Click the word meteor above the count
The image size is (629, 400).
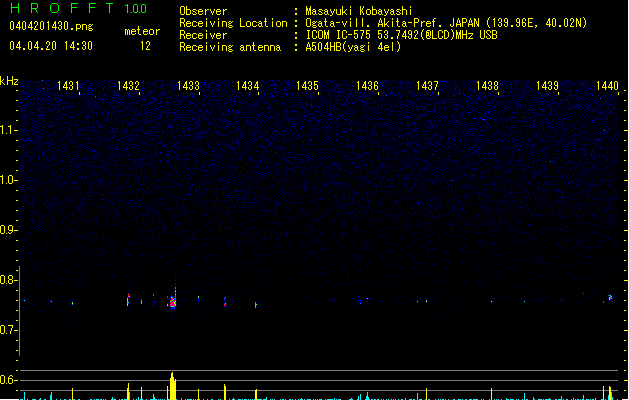point(142,31)
